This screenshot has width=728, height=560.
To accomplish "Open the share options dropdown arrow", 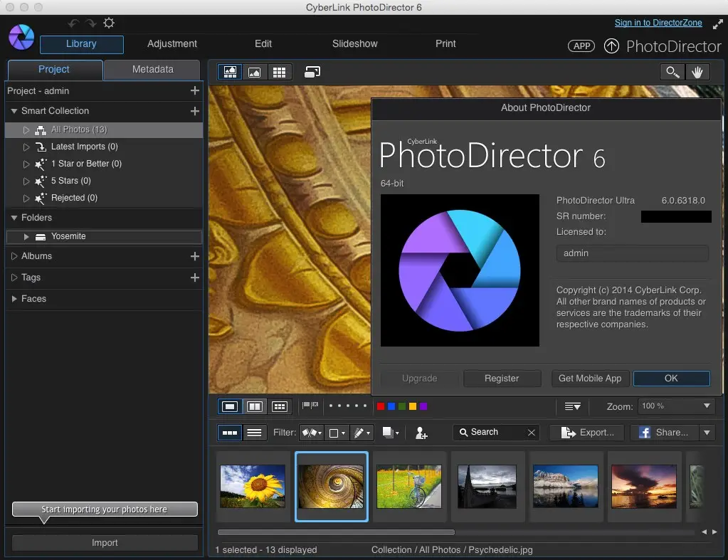I will coord(707,433).
